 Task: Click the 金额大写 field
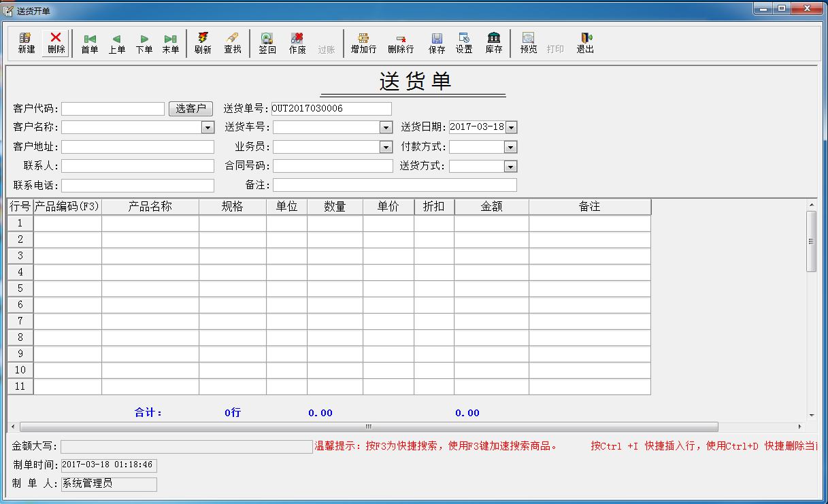[186, 446]
